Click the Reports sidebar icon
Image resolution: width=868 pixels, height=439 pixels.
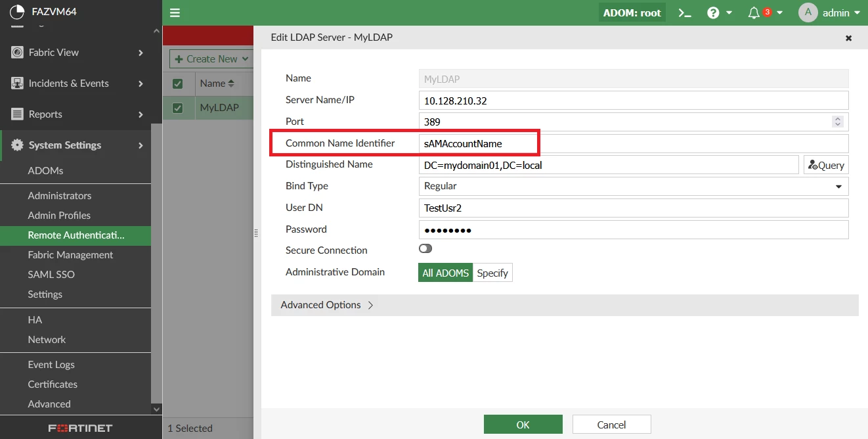click(x=17, y=114)
